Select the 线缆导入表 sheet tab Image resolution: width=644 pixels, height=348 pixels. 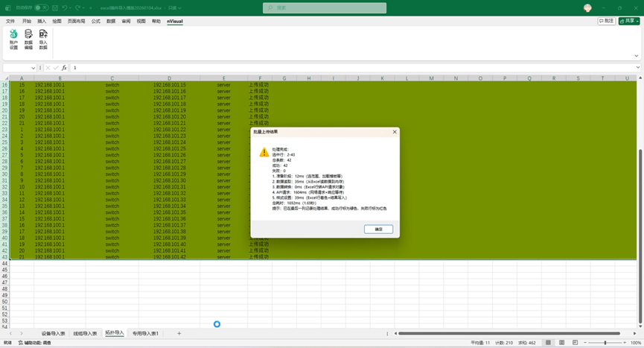[x=84, y=333]
